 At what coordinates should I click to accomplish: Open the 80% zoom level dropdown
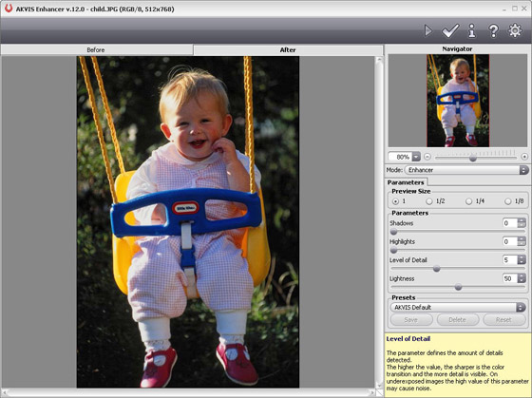tap(416, 157)
